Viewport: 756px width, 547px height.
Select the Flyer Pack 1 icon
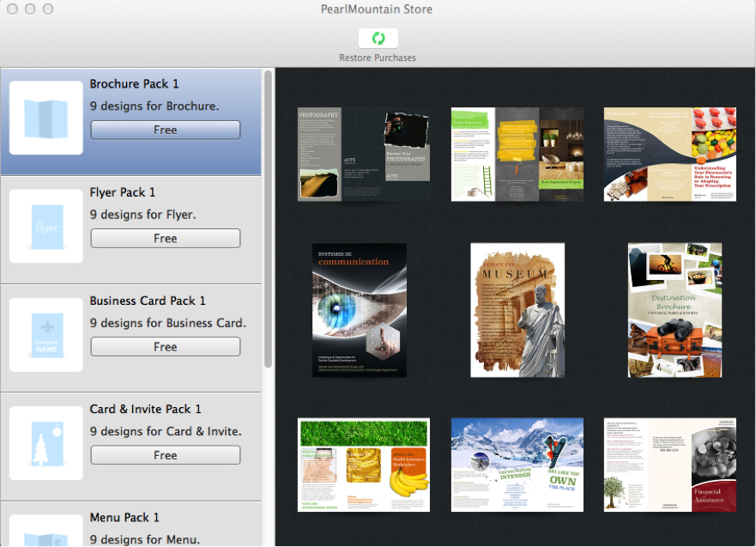click(46, 226)
